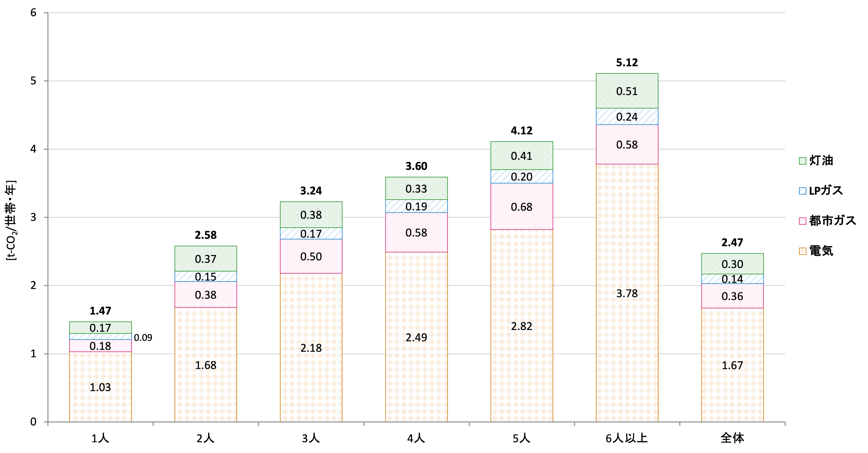Click the 0.51 kerosene segment for 6人以上

(x=627, y=91)
